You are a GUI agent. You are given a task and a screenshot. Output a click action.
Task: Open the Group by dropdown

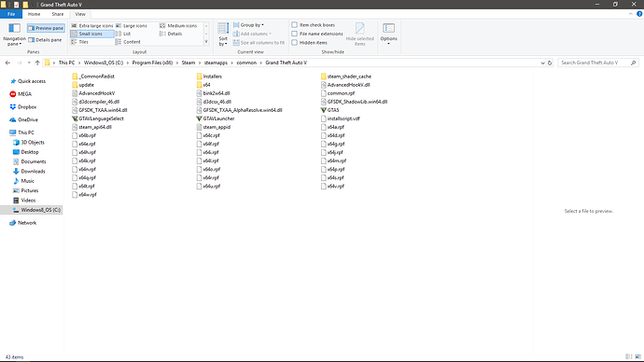[249, 25]
